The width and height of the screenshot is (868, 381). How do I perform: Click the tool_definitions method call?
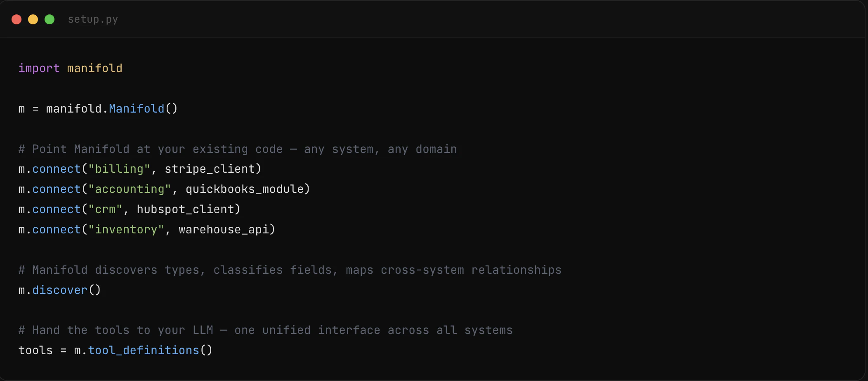pyautogui.click(x=150, y=350)
